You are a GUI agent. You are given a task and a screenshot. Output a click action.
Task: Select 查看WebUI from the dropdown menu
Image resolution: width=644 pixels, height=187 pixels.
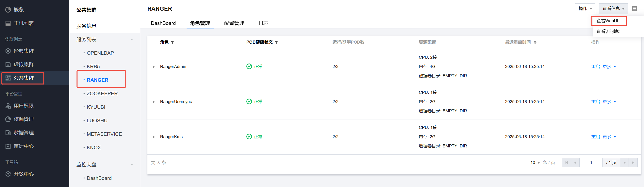pos(607,21)
